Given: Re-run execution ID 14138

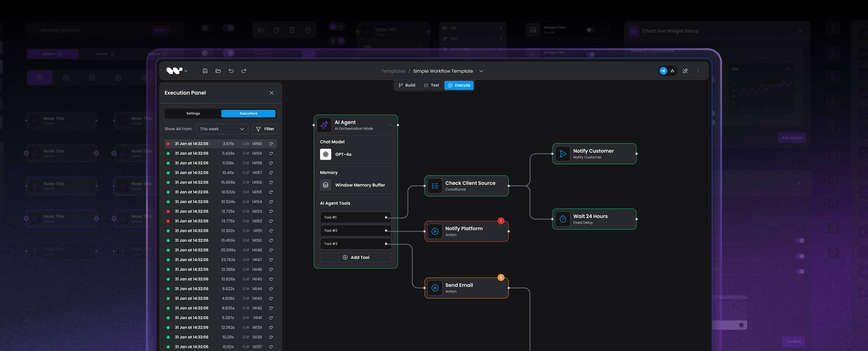Looking at the screenshot, I should coord(271,337).
